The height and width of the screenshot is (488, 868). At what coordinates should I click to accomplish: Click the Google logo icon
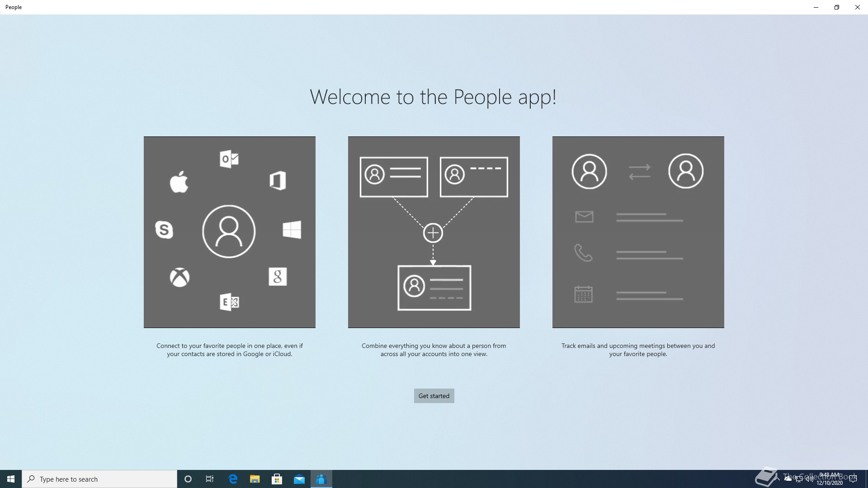coord(278,277)
